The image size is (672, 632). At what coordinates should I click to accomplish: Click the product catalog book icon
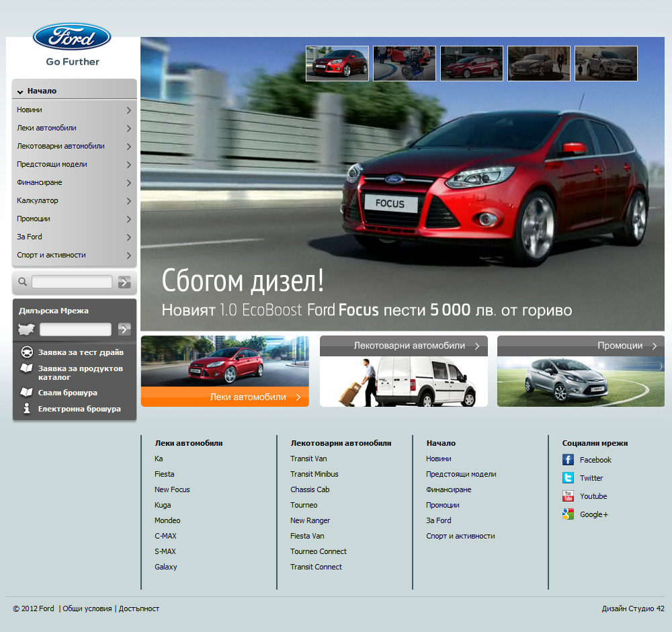tap(27, 368)
